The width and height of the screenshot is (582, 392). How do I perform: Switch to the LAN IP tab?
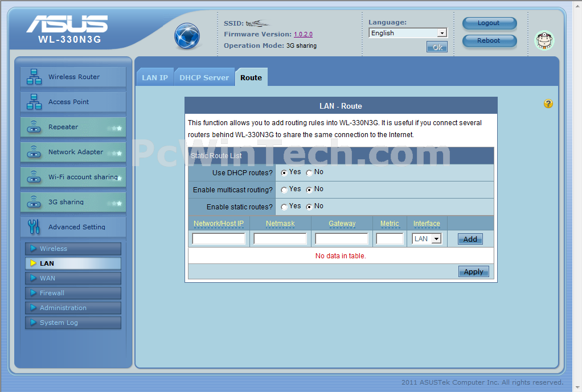click(155, 77)
